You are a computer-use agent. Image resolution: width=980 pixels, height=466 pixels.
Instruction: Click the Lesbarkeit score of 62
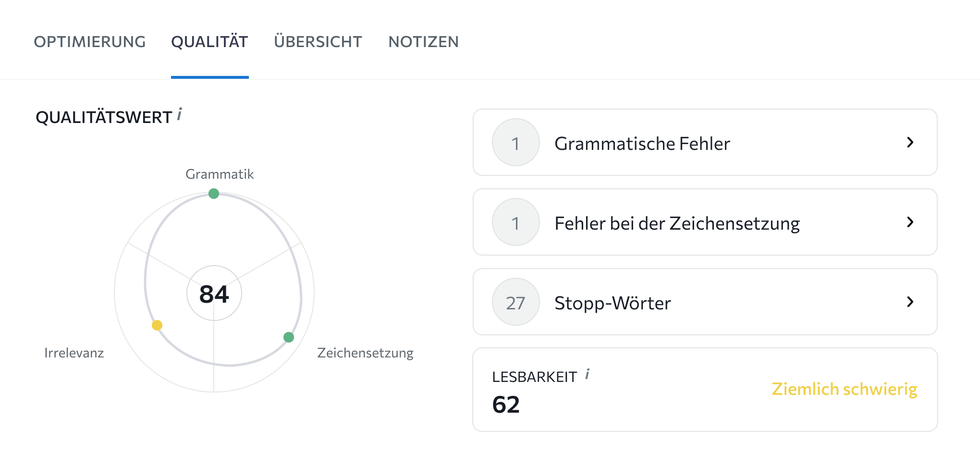pos(505,405)
